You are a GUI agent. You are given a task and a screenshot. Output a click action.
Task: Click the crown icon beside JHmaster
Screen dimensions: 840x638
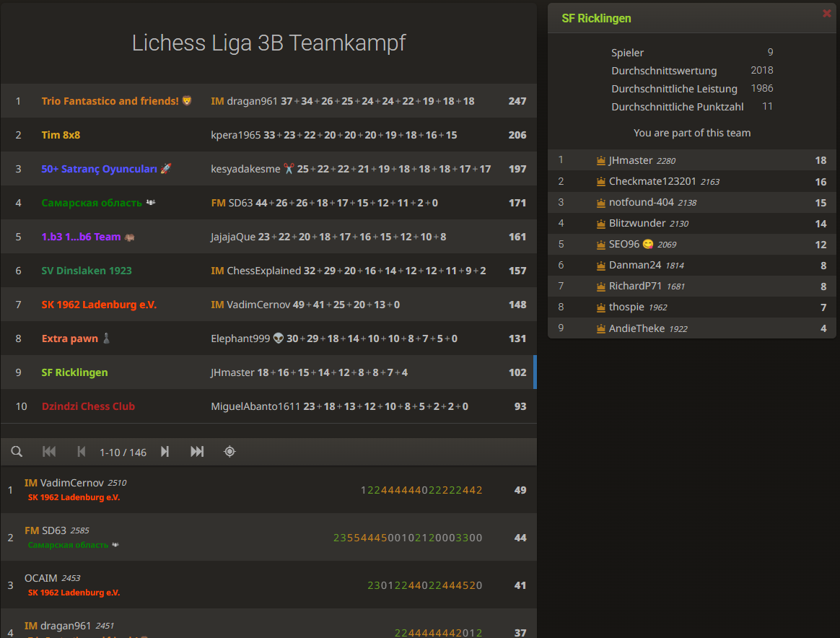click(x=601, y=159)
